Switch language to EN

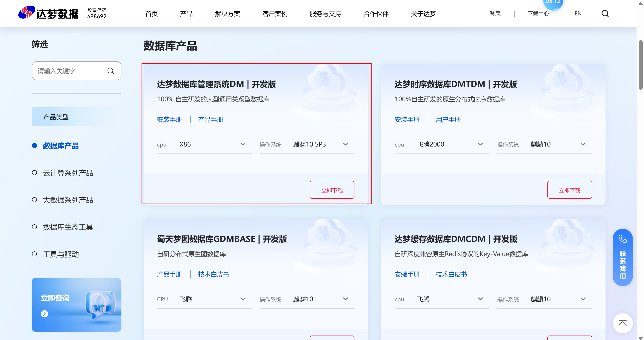578,14
